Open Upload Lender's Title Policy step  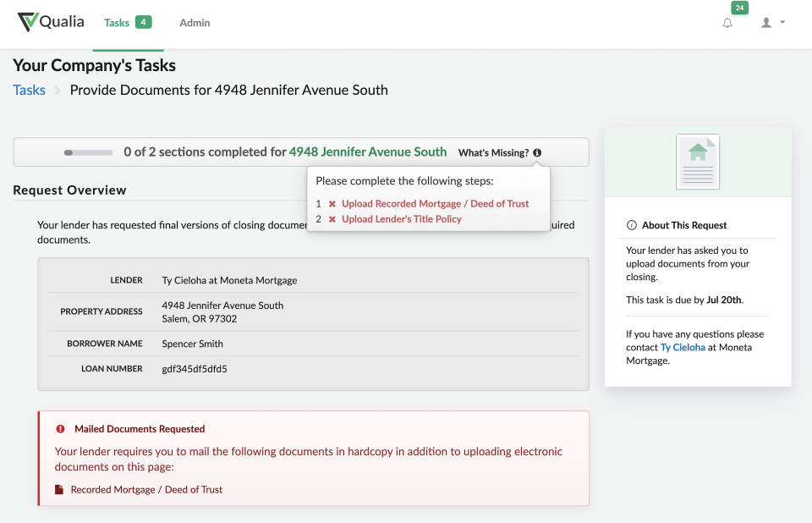click(x=401, y=219)
